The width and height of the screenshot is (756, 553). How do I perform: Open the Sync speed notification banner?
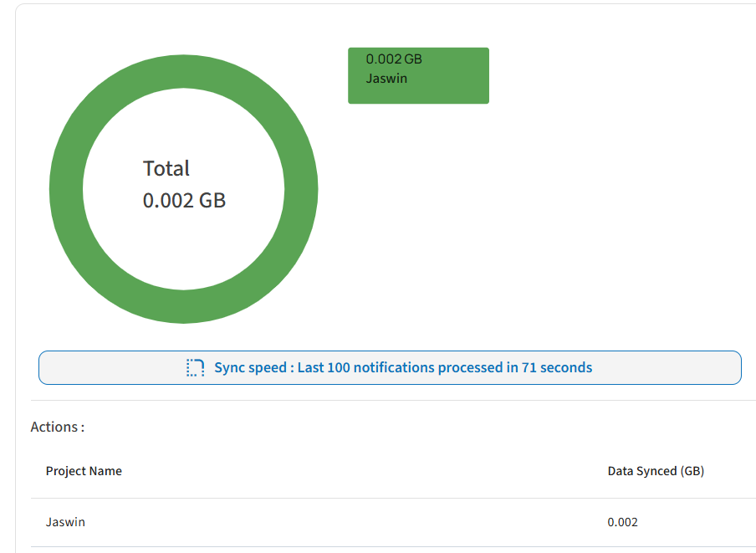click(390, 368)
